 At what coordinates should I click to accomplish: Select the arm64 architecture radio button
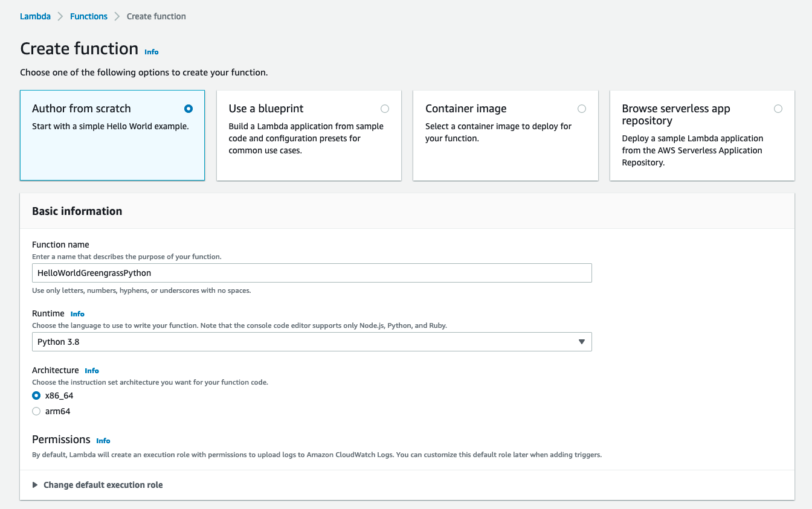[x=36, y=412]
